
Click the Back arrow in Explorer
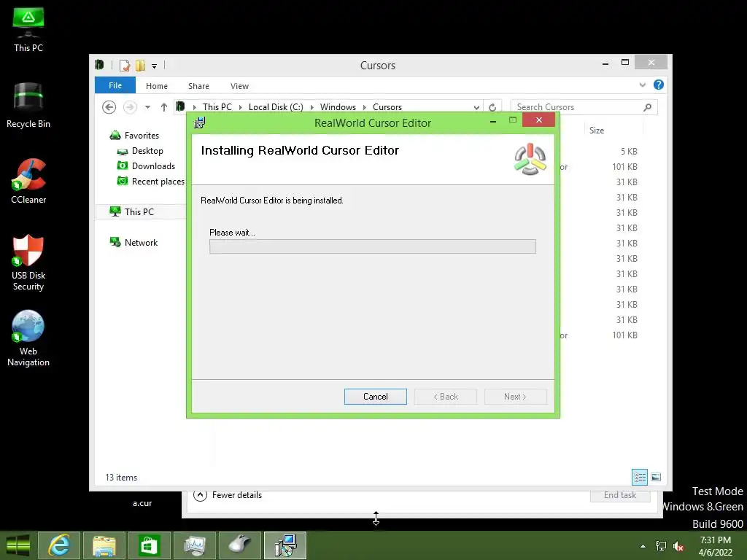(x=109, y=107)
